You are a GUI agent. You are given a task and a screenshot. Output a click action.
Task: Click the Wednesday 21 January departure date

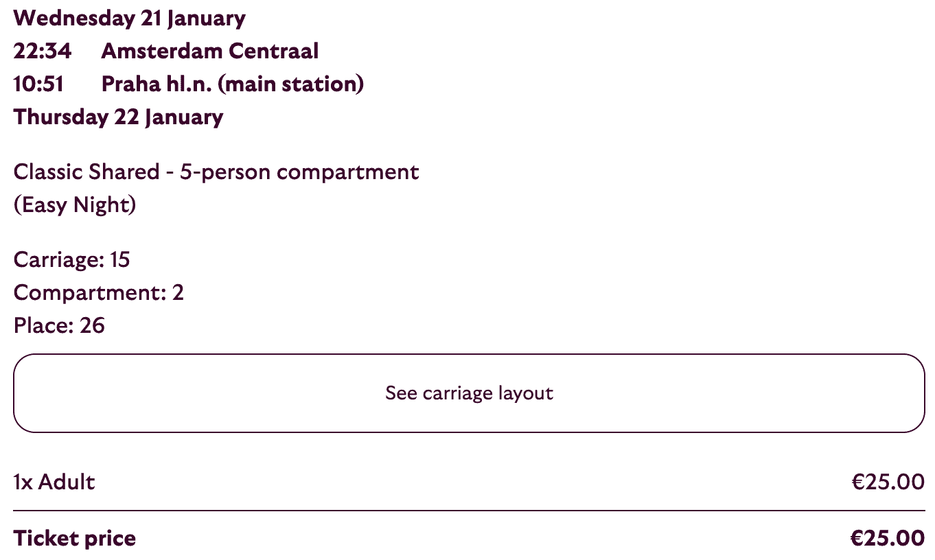click(129, 18)
